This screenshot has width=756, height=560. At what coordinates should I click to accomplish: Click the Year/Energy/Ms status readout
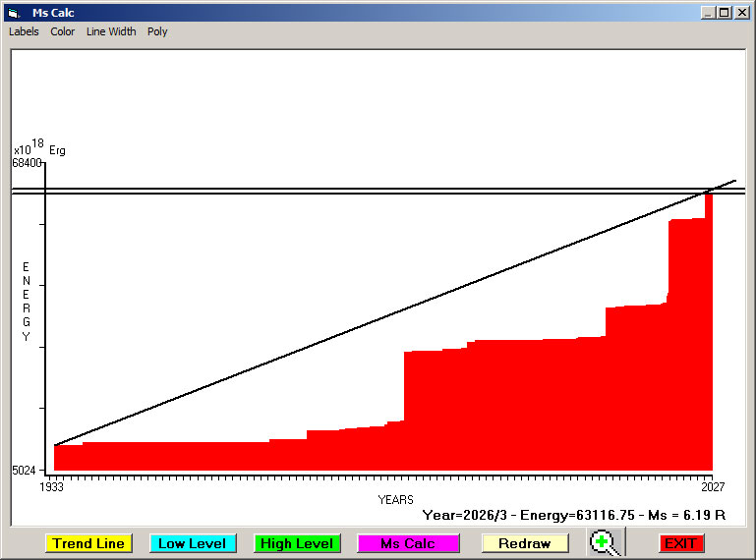[x=573, y=514]
